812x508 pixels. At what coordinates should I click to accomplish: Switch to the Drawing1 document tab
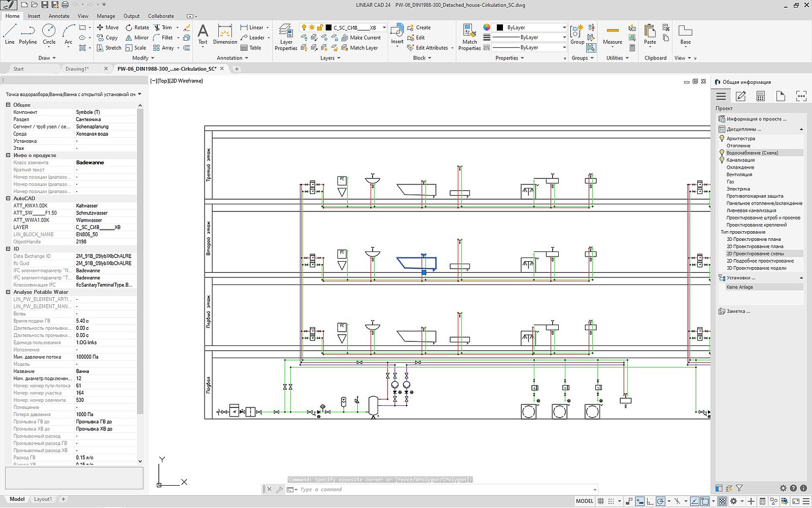[x=77, y=69]
